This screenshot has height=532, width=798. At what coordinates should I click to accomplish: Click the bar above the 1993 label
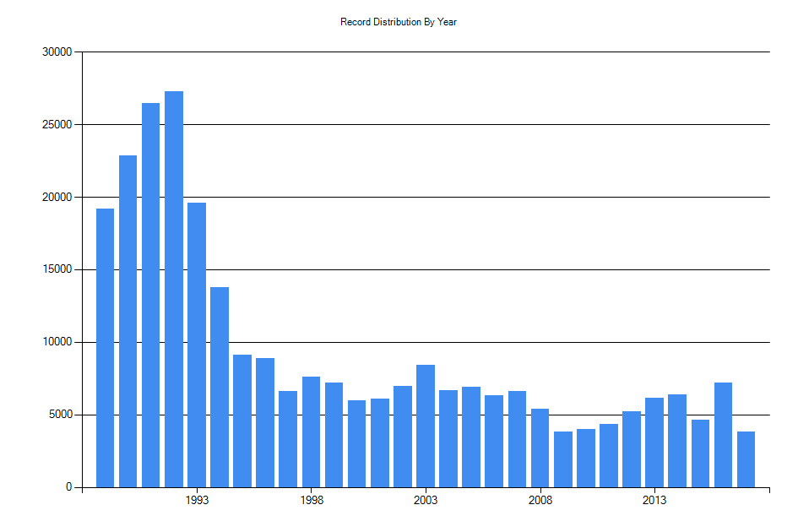click(197, 345)
